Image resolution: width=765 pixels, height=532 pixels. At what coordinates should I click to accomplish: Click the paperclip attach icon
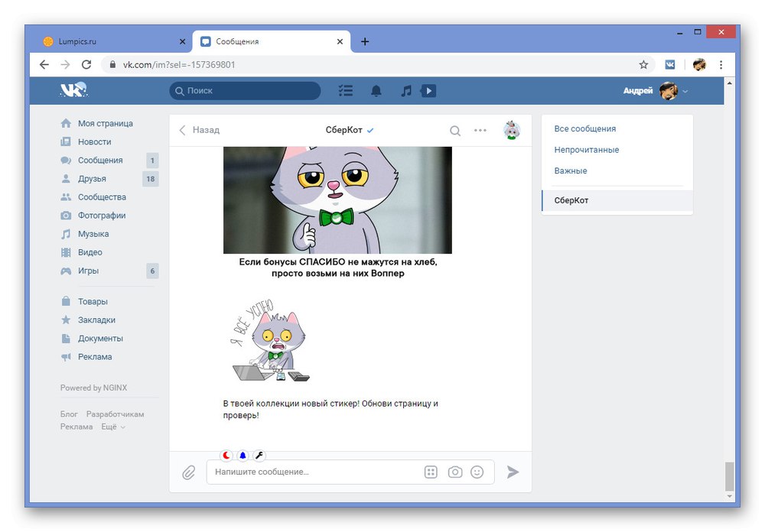[188, 472]
